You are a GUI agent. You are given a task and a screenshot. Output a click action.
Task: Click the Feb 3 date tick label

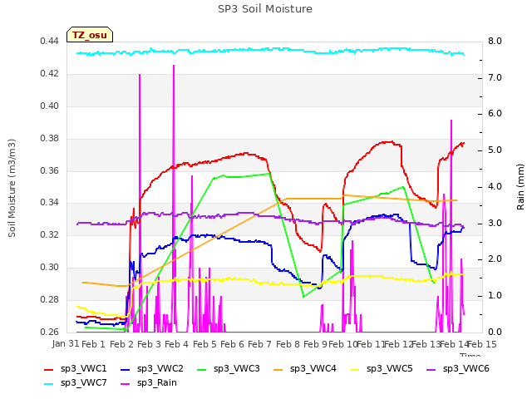[149, 344]
